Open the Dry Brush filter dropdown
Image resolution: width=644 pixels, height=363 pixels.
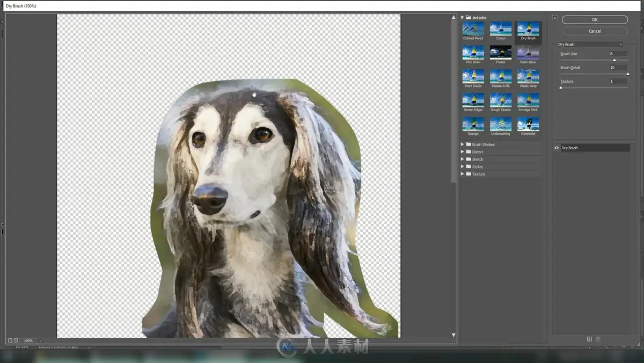pyautogui.click(x=590, y=45)
